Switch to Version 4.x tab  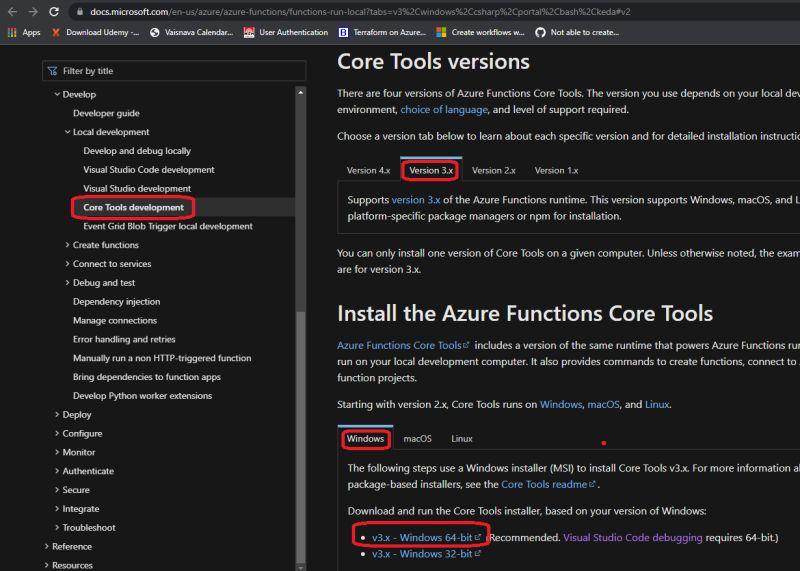(368, 170)
